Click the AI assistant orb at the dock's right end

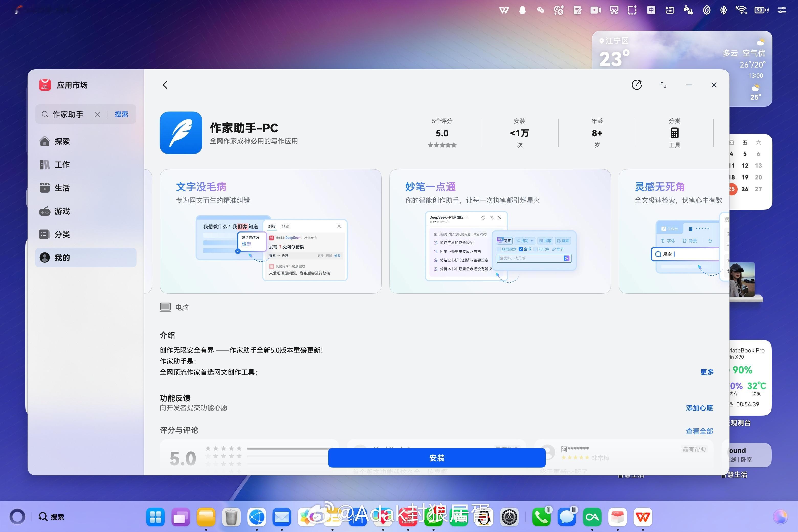[x=781, y=517]
